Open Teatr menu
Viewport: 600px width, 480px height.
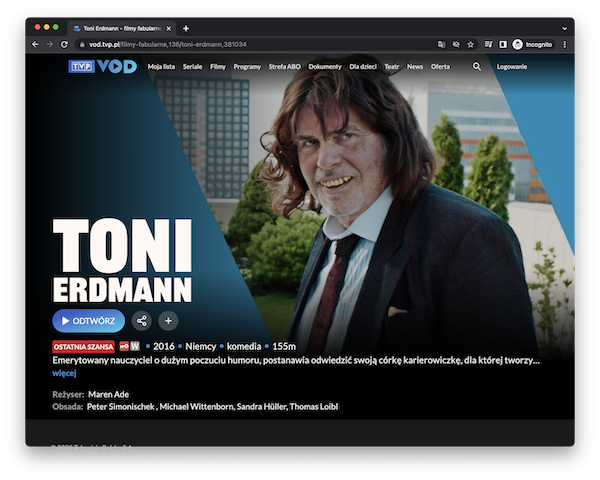point(391,67)
